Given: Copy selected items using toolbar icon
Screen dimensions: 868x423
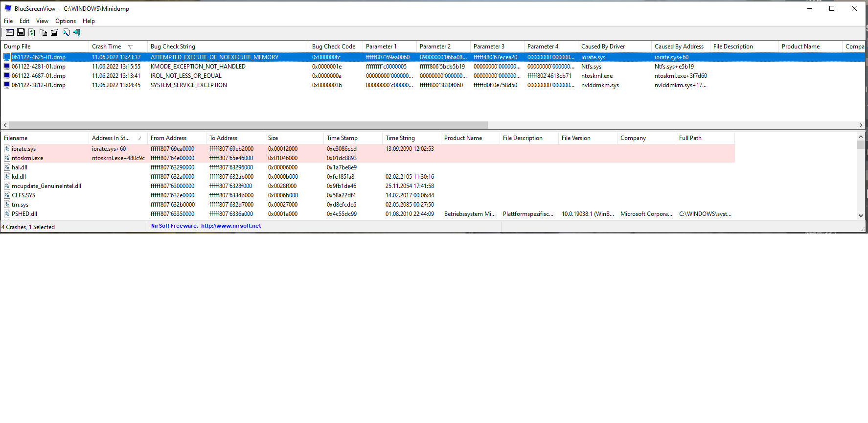Looking at the screenshot, I should (44, 32).
